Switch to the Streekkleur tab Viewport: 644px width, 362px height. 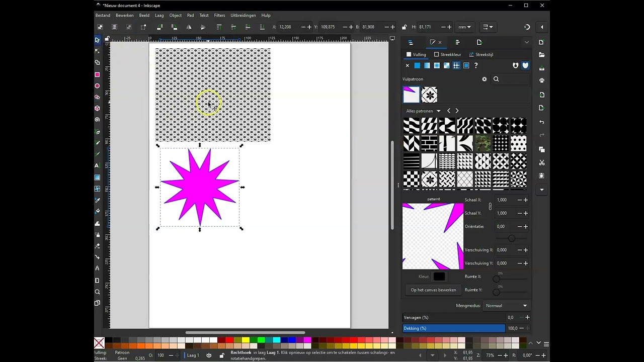click(447, 54)
